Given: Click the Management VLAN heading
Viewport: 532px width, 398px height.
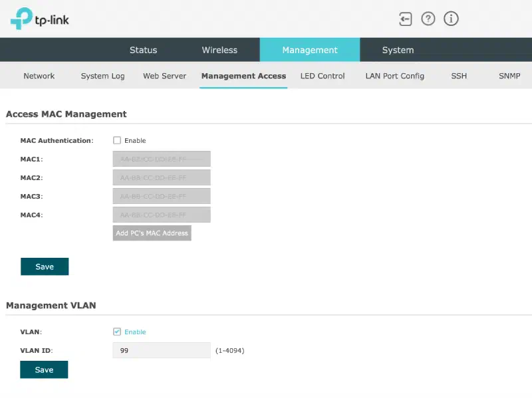Looking at the screenshot, I should point(51,306).
